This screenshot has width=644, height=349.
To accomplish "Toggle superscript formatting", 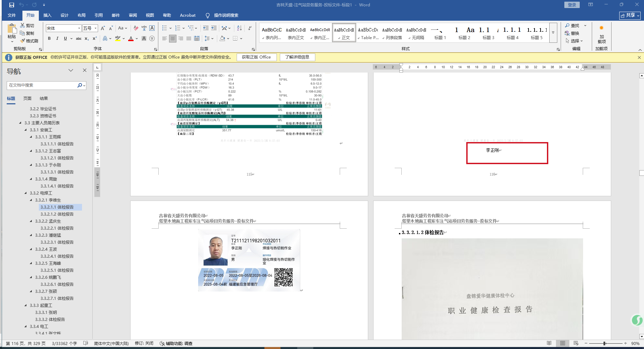I will tap(95, 38).
